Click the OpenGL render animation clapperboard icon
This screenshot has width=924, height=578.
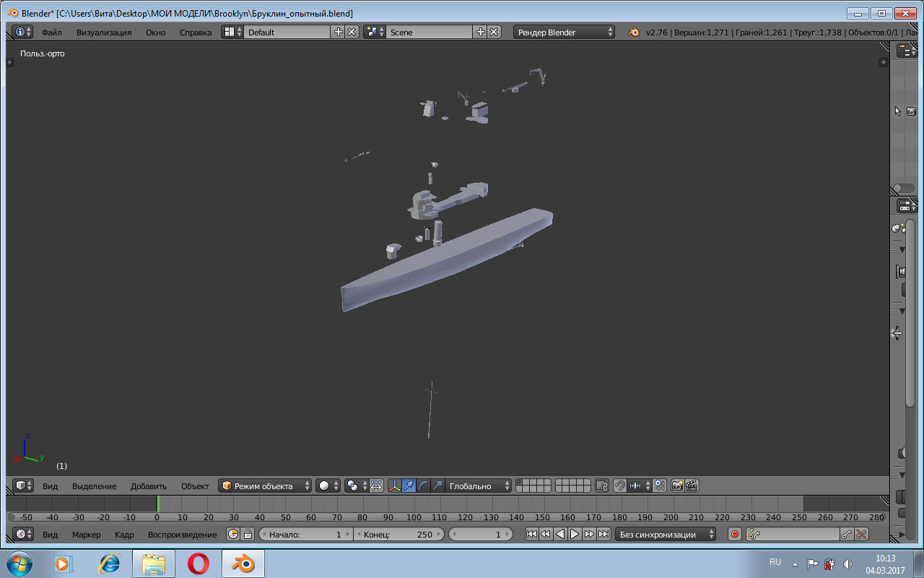(692, 486)
